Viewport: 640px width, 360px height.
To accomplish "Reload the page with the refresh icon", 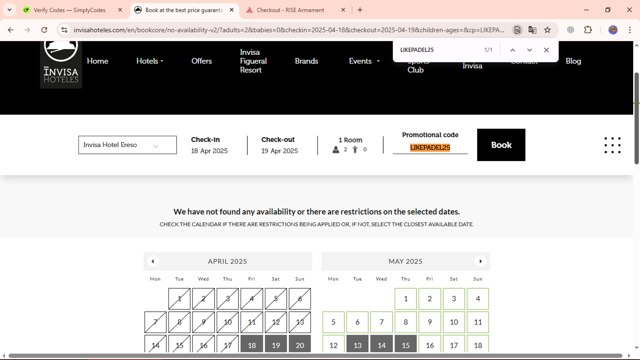I will pyautogui.click(x=44, y=30).
